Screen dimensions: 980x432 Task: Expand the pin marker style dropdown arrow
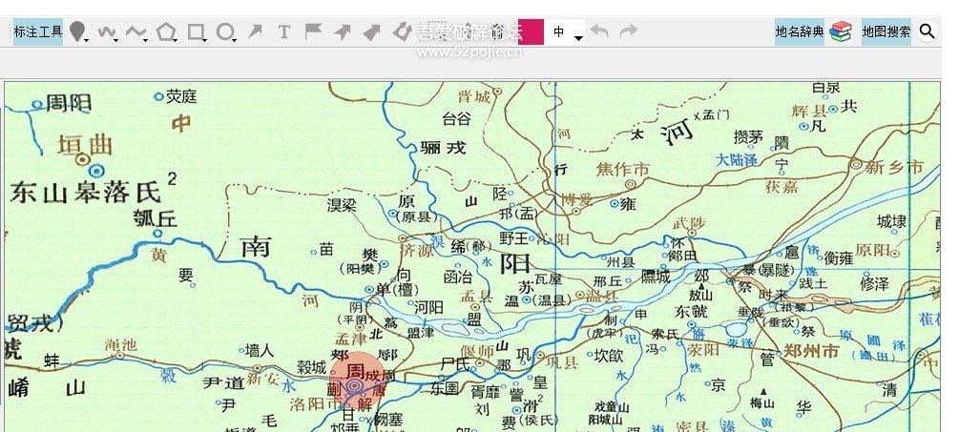click(x=87, y=38)
